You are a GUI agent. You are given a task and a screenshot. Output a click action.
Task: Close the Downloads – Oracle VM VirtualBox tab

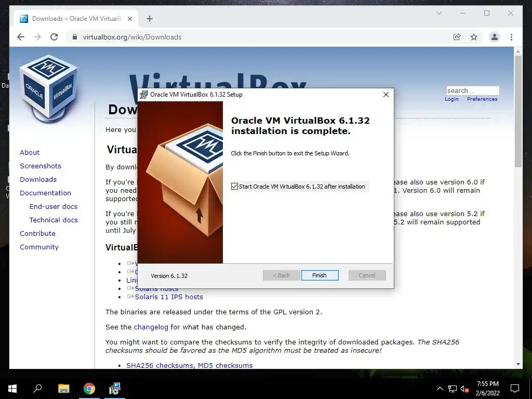point(129,19)
